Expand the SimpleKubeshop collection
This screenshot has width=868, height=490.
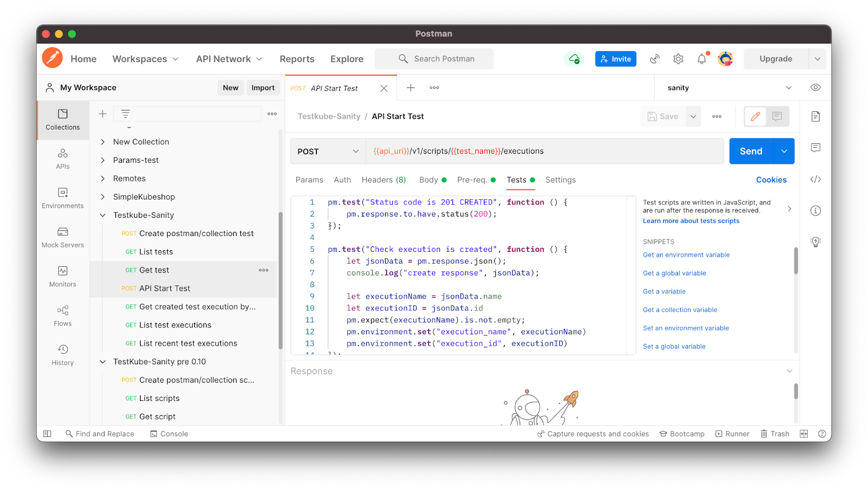(103, 197)
